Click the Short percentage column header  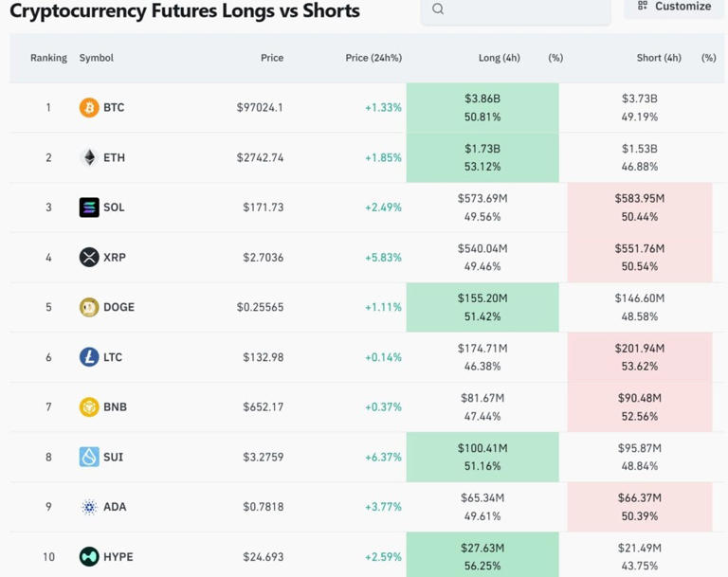click(x=708, y=58)
